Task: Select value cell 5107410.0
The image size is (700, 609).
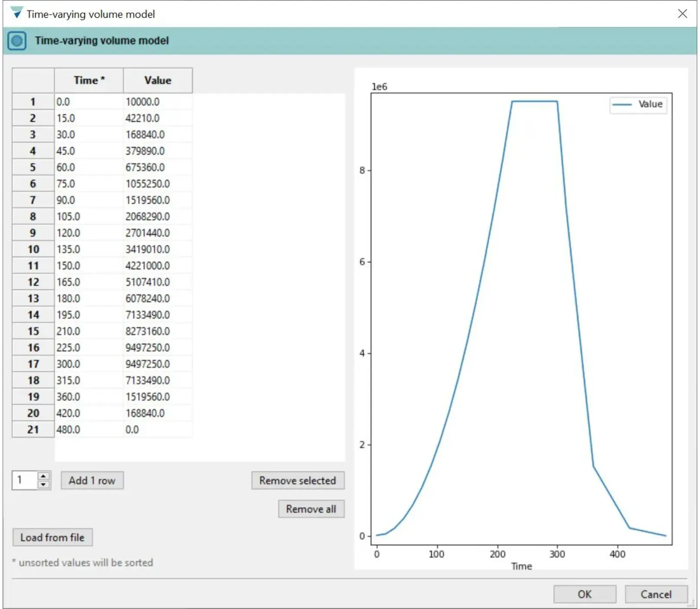Action: coord(158,282)
